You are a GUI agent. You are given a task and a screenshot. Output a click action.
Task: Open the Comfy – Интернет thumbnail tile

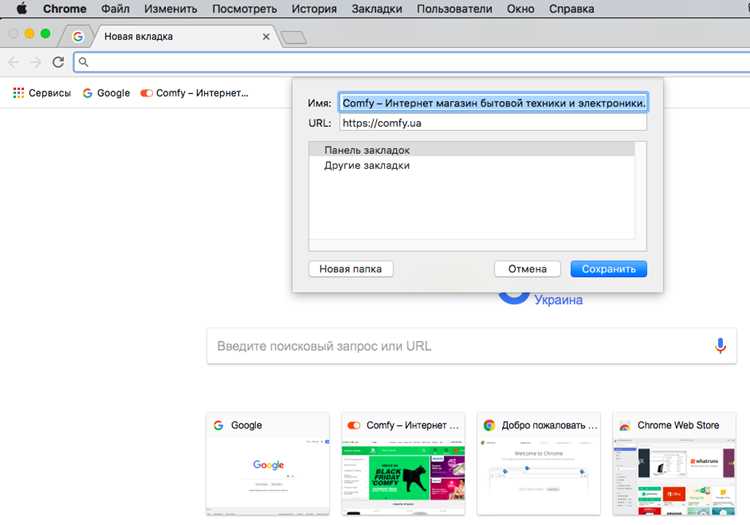point(403,464)
